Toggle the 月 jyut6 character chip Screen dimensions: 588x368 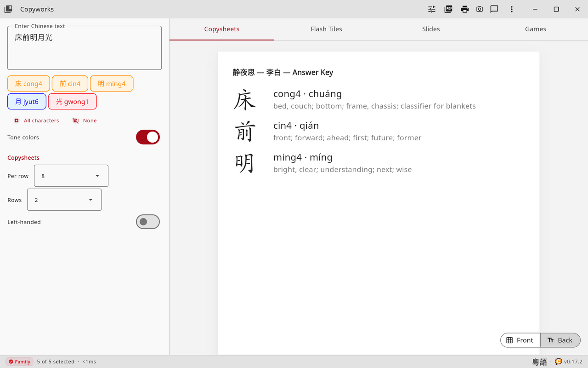click(27, 102)
